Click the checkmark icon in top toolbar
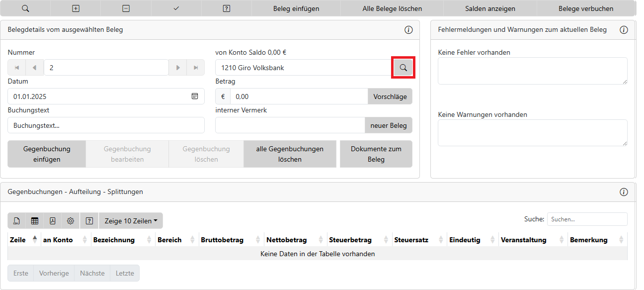 tap(176, 8)
